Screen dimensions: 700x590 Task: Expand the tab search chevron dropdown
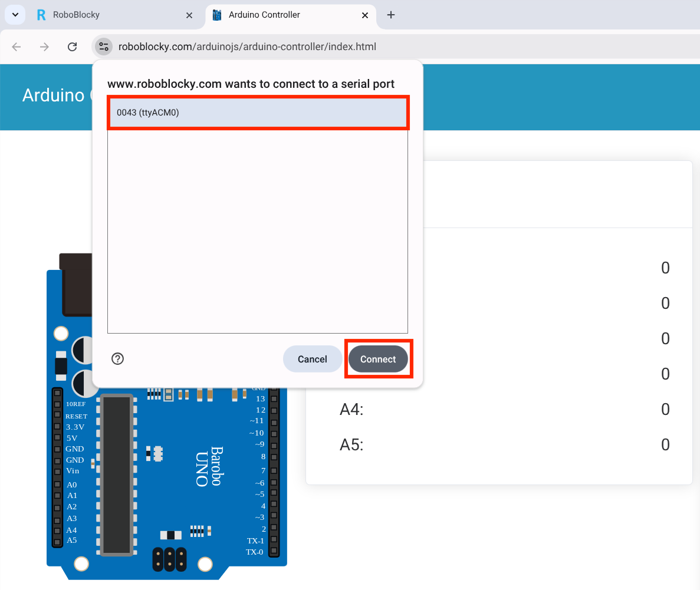point(15,15)
